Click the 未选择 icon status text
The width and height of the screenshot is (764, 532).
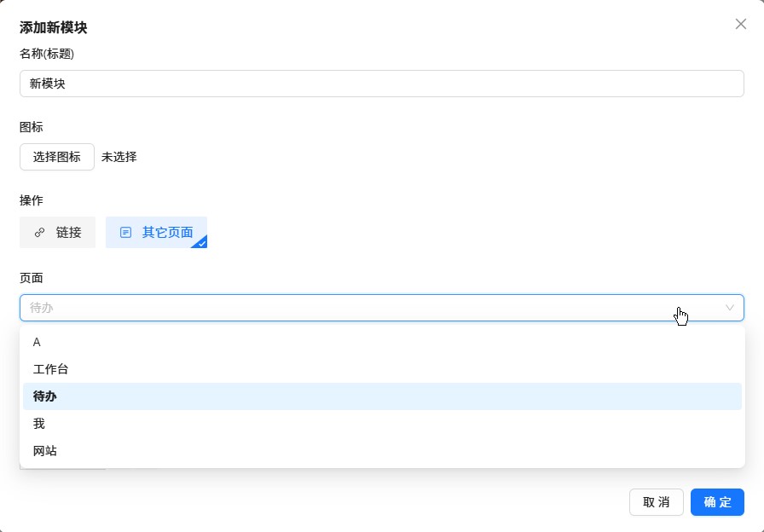[x=119, y=157]
